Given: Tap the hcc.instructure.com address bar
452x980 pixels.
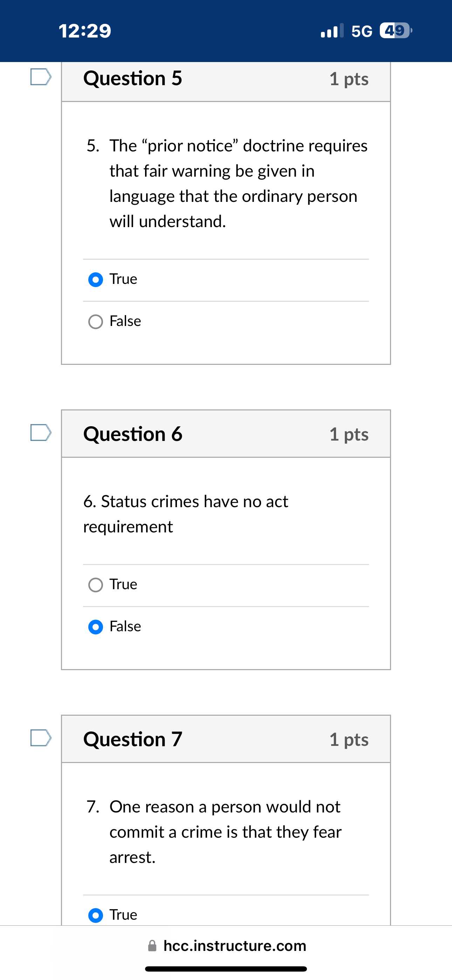Looking at the screenshot, I should coord(234,945).
